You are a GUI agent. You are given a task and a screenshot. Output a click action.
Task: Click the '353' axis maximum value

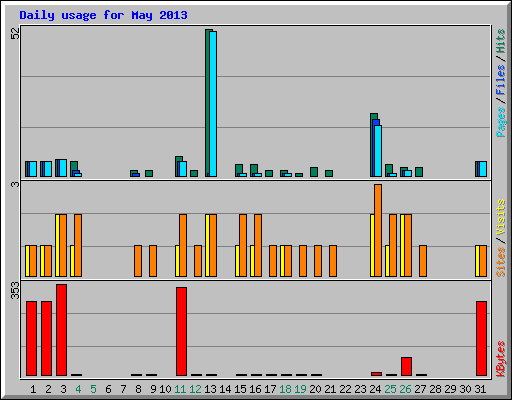coord(15,290)
